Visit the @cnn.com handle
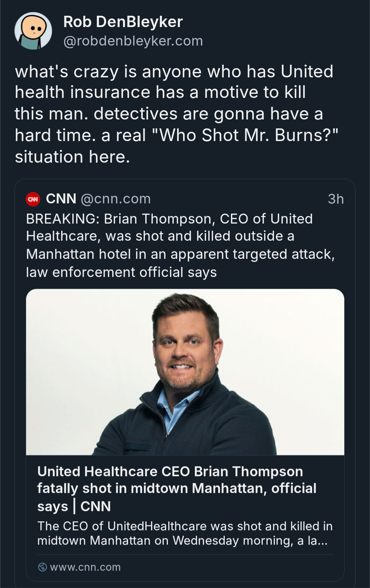 [x=116, y=199]
